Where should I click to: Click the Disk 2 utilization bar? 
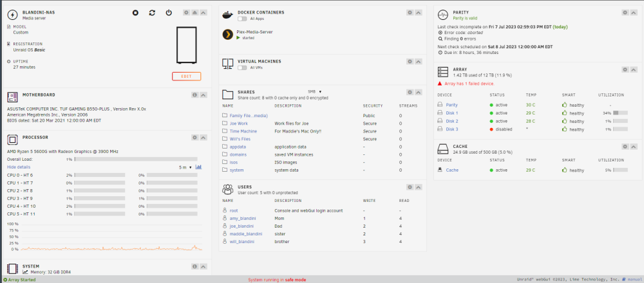tap(620, 121)
